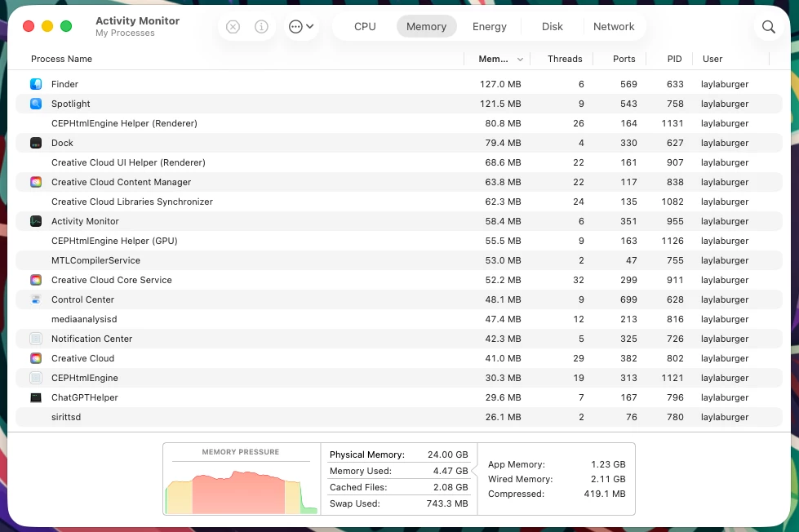This screenshot has width=799, height=532.
Task: Click the Creative Cloud Content Manager icon
Action: point(36,182)
